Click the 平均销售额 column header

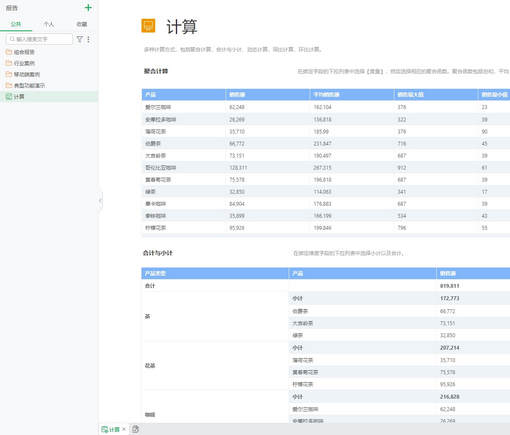click(x=351, y=95)
